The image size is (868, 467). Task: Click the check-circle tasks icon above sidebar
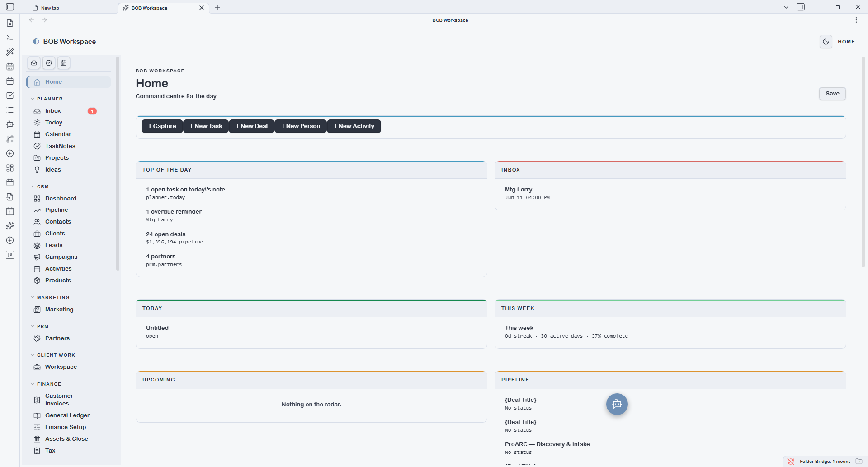click(49, 63)
